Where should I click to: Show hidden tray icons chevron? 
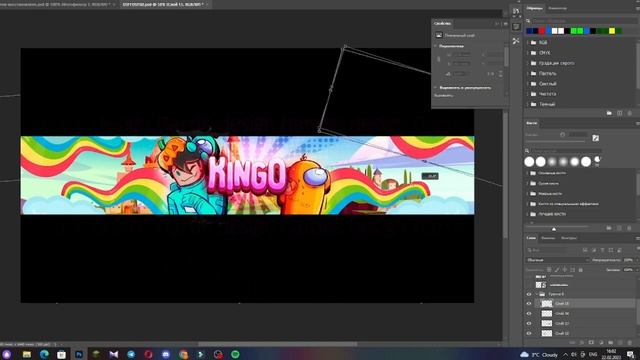click(565, 354)
